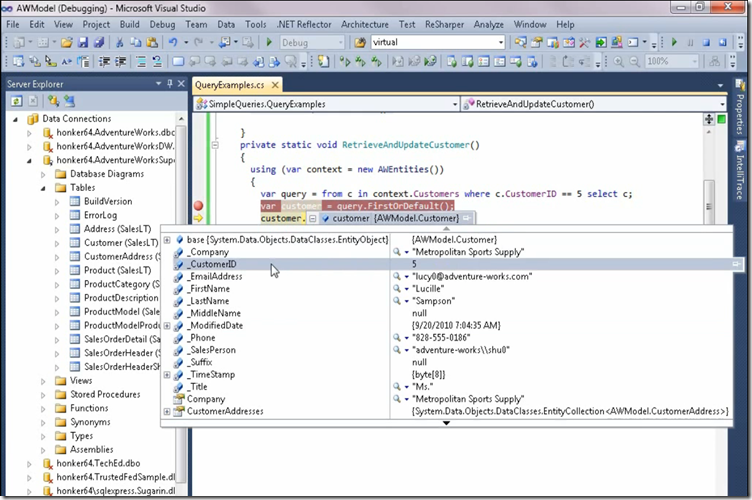Image resolution: width=752 pixels, height=500 pixels.
Task: Open text visualizer for _EmailAddress value
Action: pyautogui.click(x=397, y=277)
